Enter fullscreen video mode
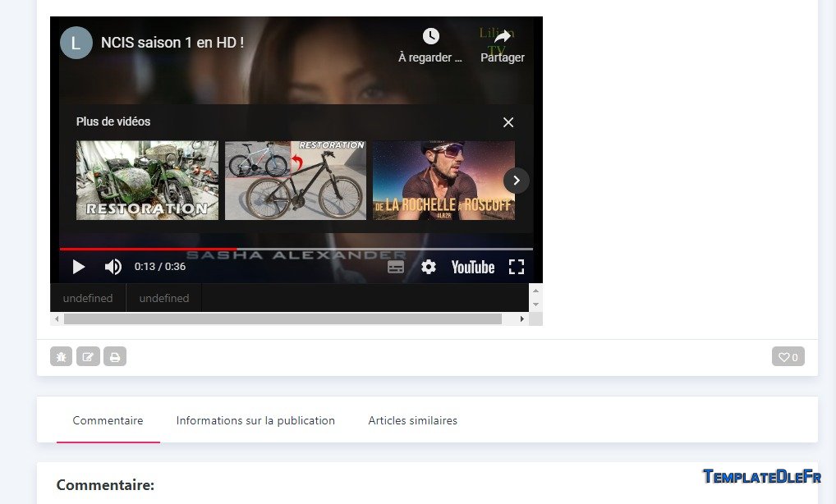Image resolution: width=836 pixels, height=504 pixels. 517,267
